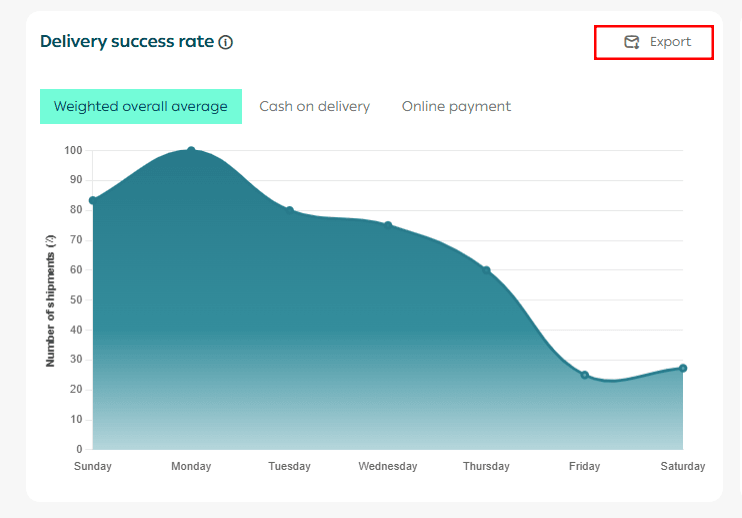Click the info icon beside Delivery success rate
Viewport: 742px width, 518px height.
tap(226, 42)
